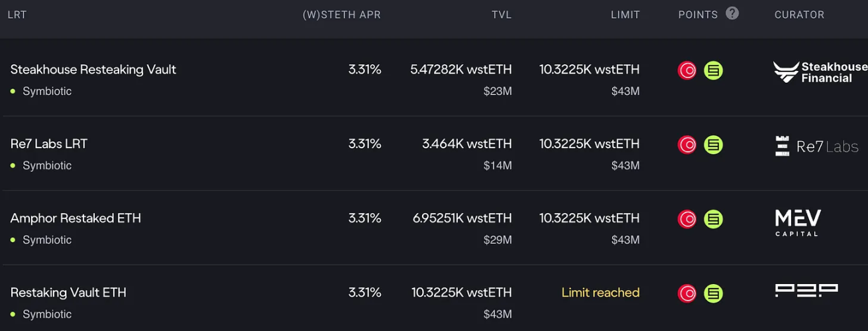The width and height of the screenshot is (868, 331).
Task: Click the MEV Capital curator logo
Action: click(798, 222)
